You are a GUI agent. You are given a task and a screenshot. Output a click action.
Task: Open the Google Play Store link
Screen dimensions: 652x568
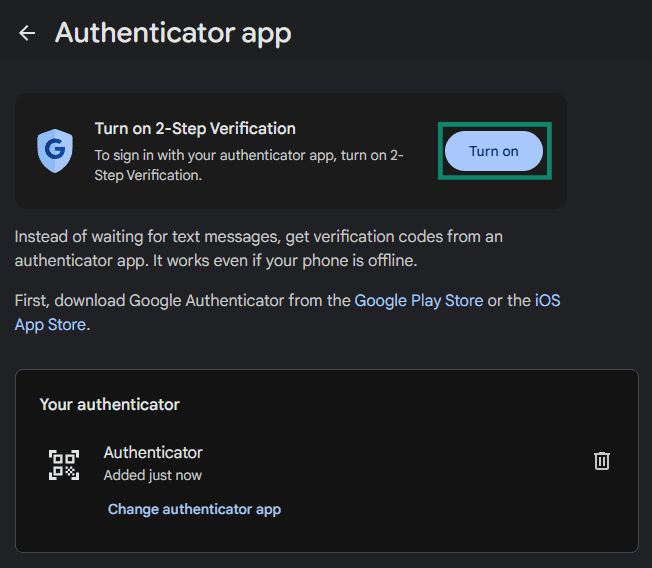(418, 300)
